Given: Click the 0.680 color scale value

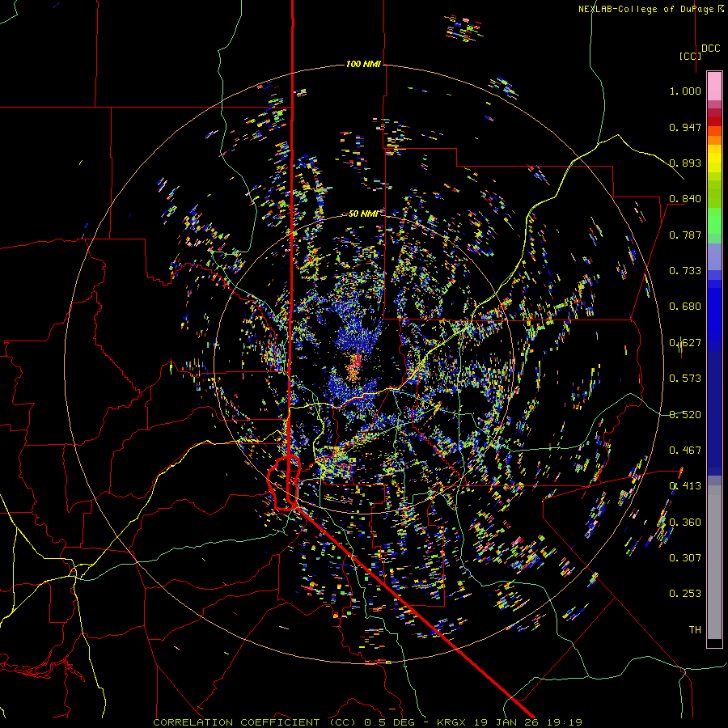Looking at the screenshot, I should pyautogui.click(x=685, y=307).
